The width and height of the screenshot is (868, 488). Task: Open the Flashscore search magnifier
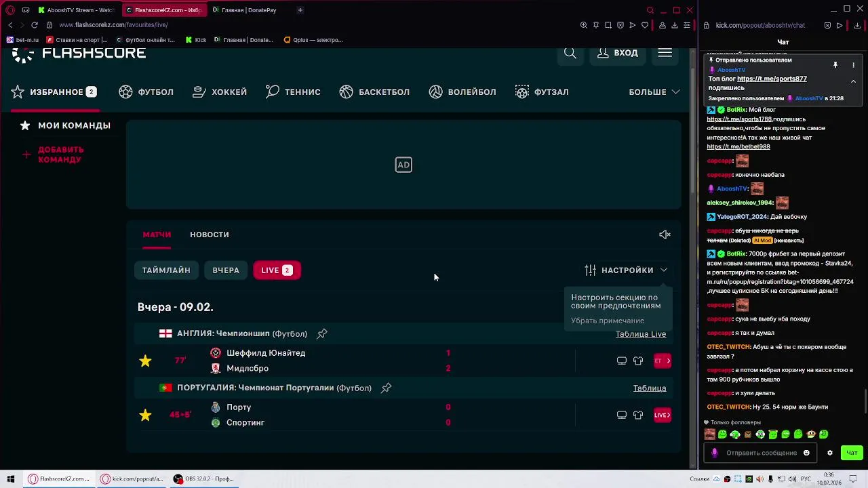point(570,53)
